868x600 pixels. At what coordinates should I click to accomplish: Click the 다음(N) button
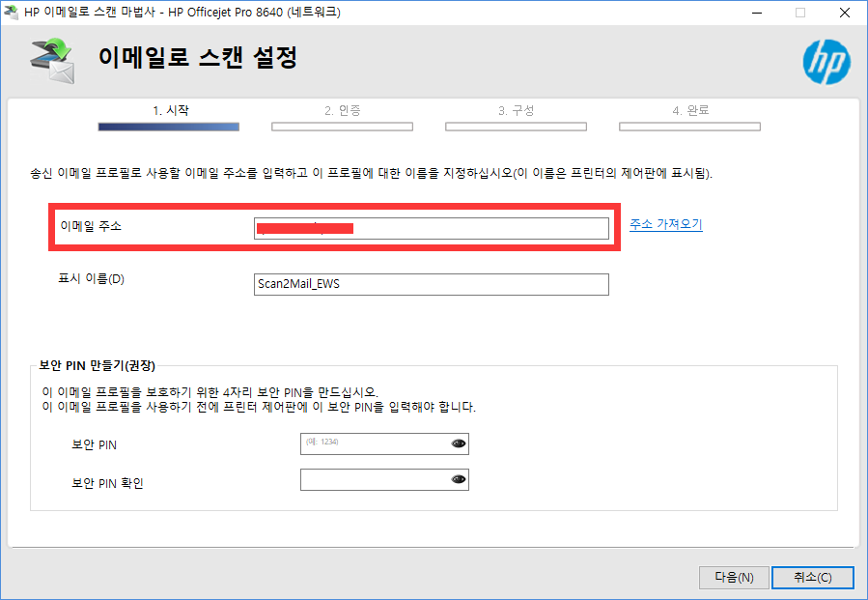pyautogui.click(x=734, y=577)
